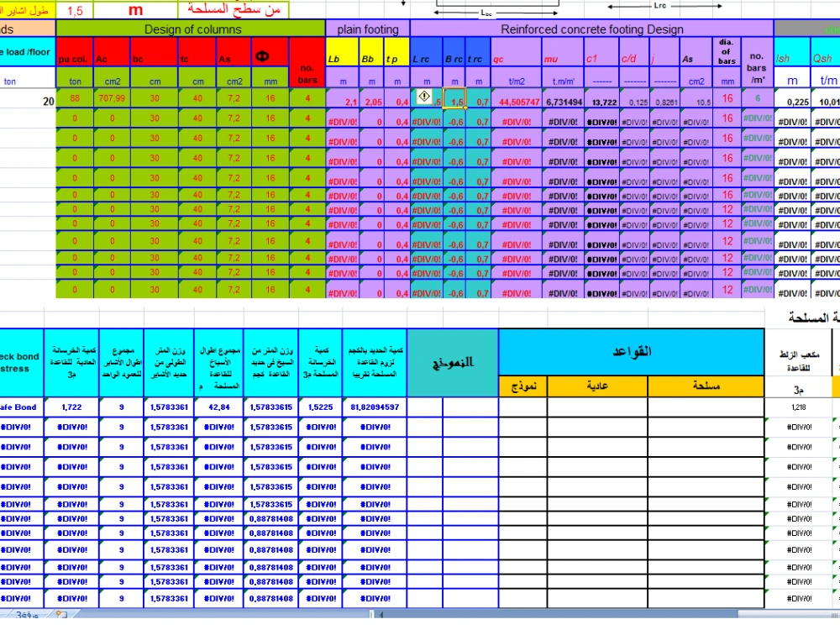The width and height of the screenshot is (840, 630).
Task: Select the mu value 6,731494
Action: click(x=563, y=98)
